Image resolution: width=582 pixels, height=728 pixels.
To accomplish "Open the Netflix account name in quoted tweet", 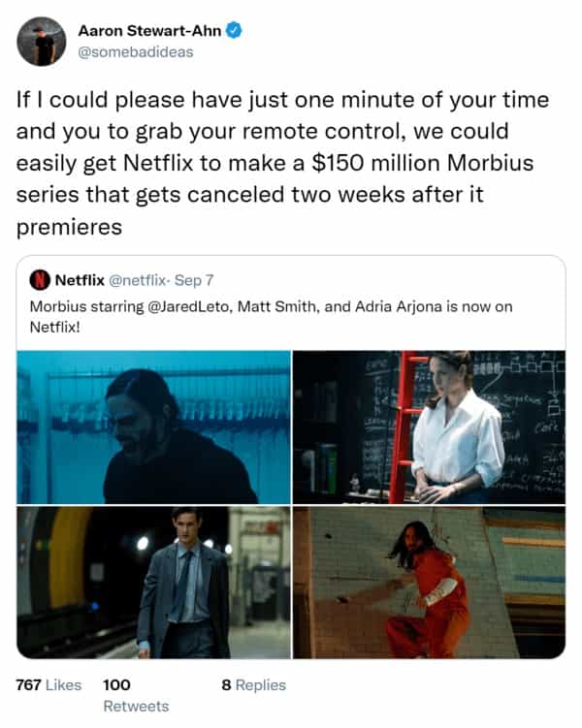I will coord(80,280).
